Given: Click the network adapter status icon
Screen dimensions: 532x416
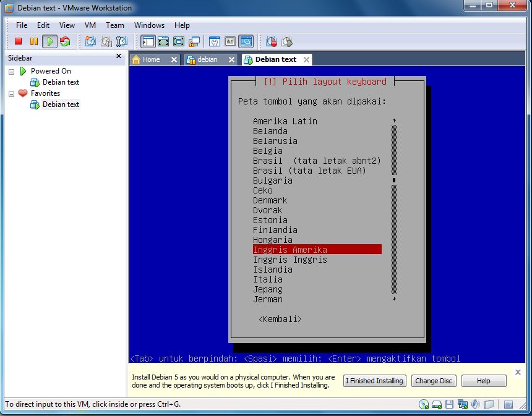Looking at the screenshot, I should [x=463, y=404].
